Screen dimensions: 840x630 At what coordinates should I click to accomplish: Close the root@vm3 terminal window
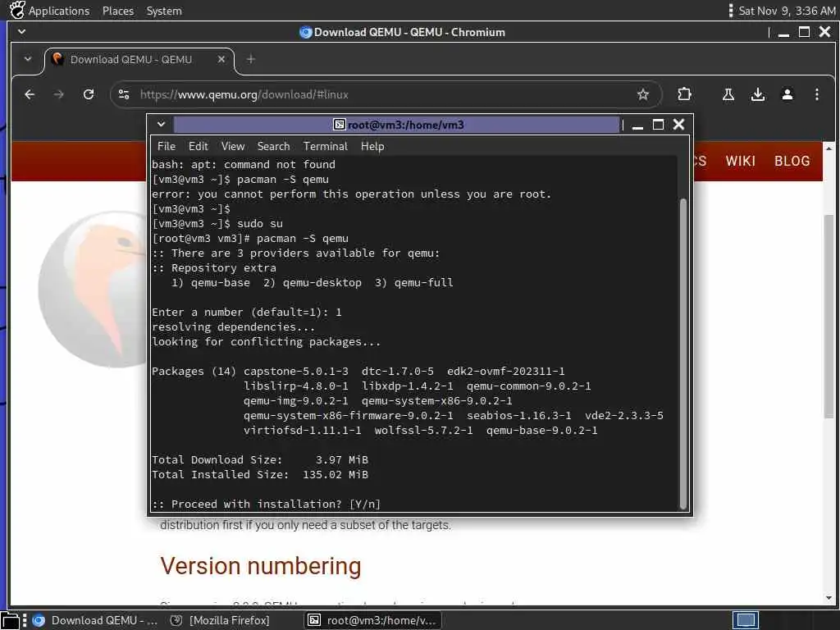(x=678, y=125)
